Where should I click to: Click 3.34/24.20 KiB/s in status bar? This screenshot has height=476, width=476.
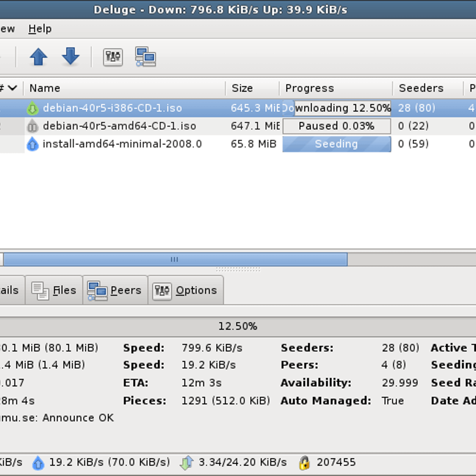[243, 462]
